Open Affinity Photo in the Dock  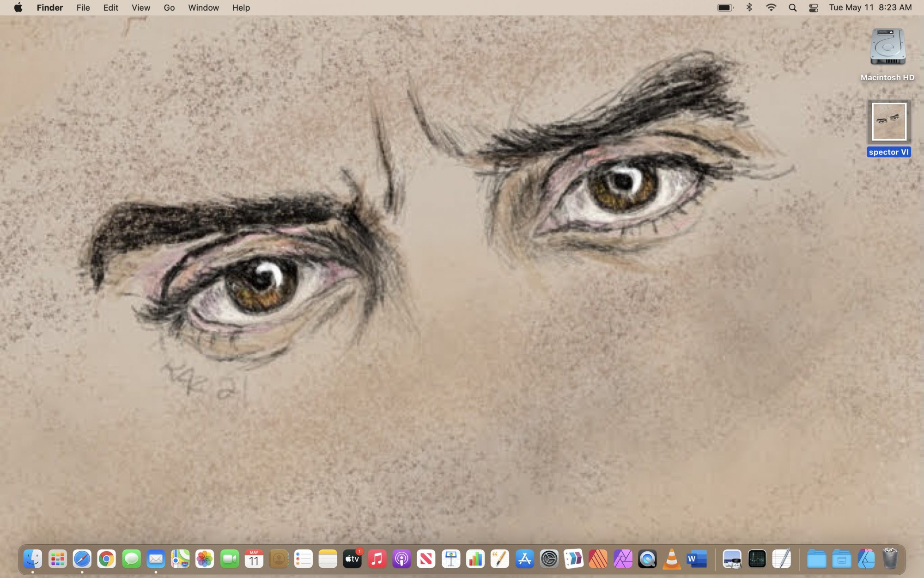pyautogui.click(x=623, y=559)
